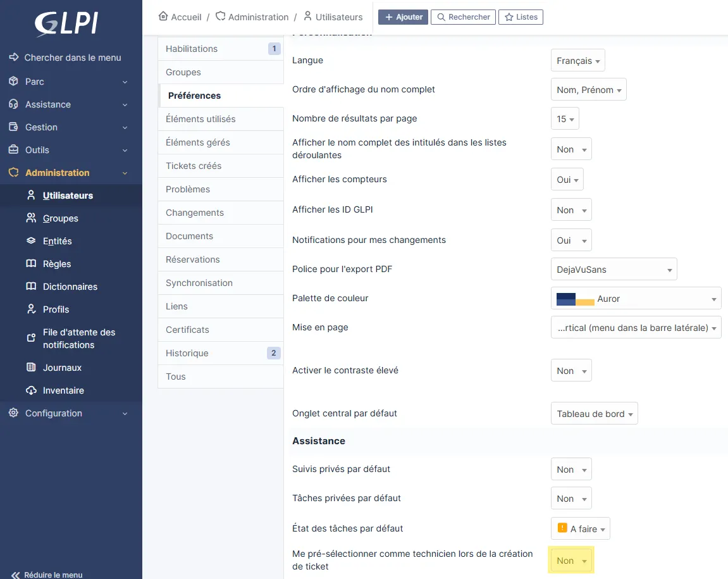
Task: Toggle the Afficher les compteurs Oui selector
Action: coord(567,180)
